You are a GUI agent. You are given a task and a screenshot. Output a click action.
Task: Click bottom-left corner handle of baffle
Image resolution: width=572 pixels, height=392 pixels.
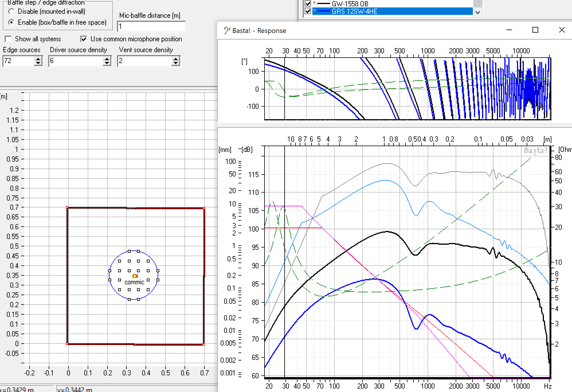point(67,344)
